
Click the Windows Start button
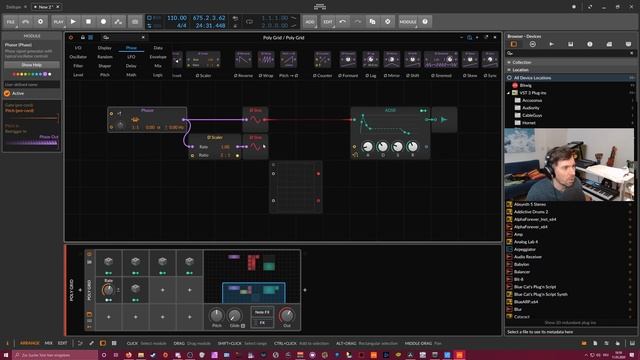coord(6,356)
